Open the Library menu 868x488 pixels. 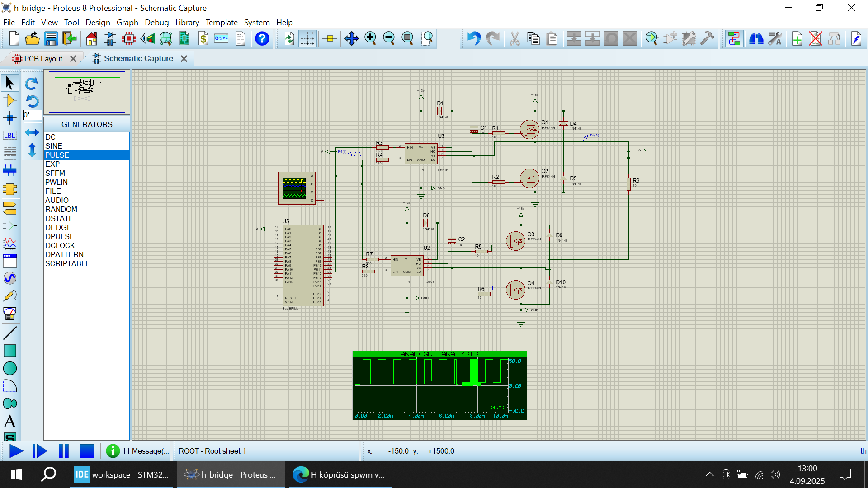187,23
